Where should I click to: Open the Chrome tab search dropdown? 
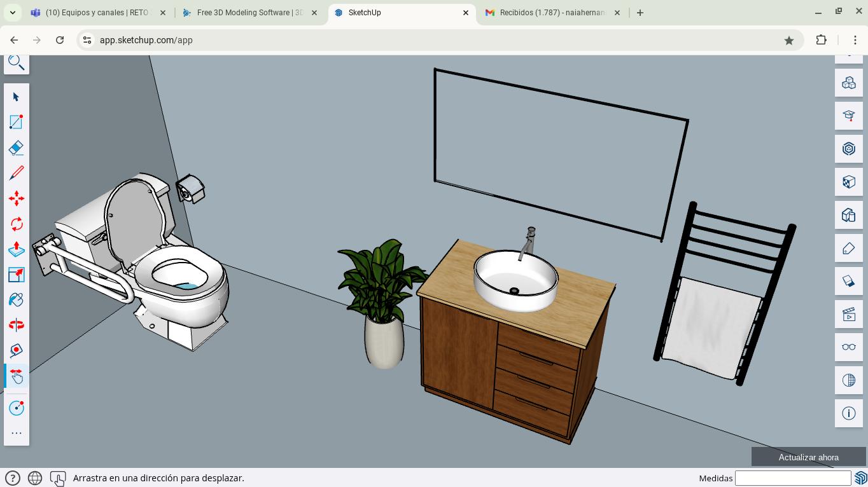(12, 12)
